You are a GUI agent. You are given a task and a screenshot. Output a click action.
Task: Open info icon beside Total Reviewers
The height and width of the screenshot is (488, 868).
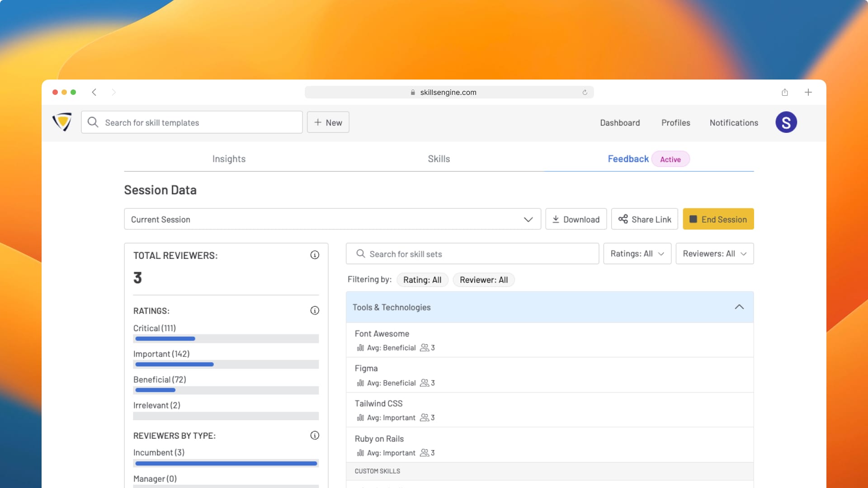[x=315, y=255]
